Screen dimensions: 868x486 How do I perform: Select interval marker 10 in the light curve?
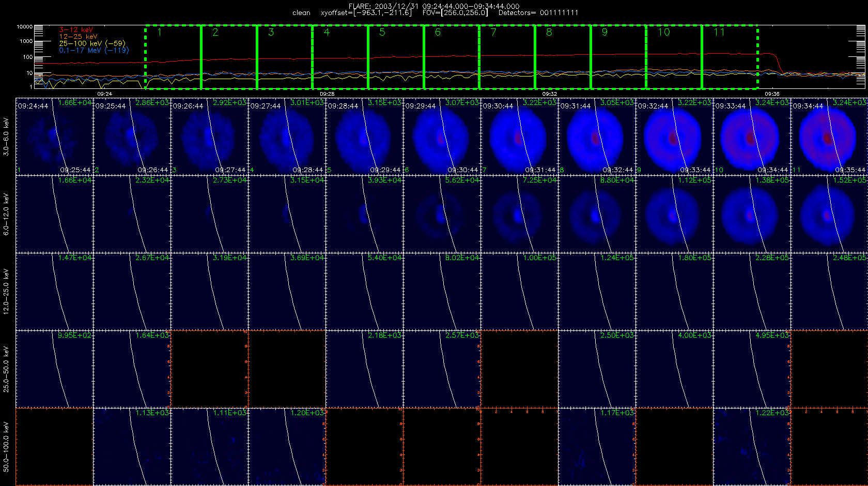664,33
